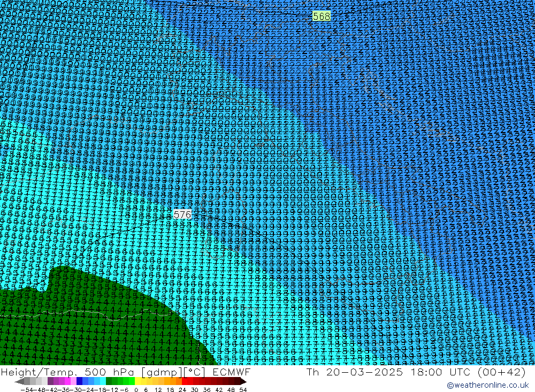Image resolution: width=535 pixels, height=392 pixels.
Task: Click the legend value 54
Action: (x=243, y=390)
